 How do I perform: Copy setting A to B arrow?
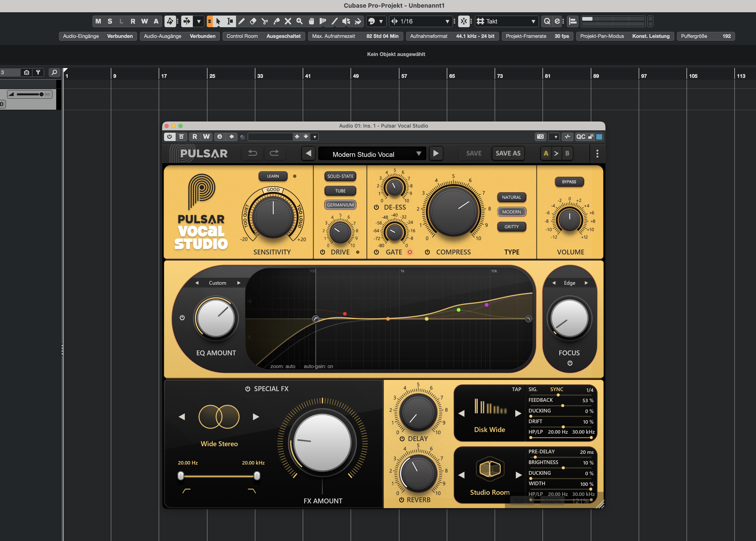pos(556,154)
